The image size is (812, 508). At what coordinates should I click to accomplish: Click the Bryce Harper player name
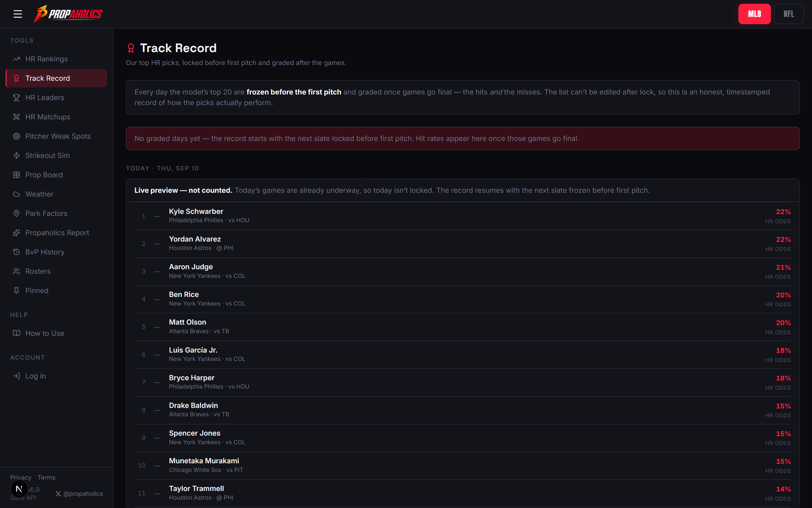coord(192,378)
